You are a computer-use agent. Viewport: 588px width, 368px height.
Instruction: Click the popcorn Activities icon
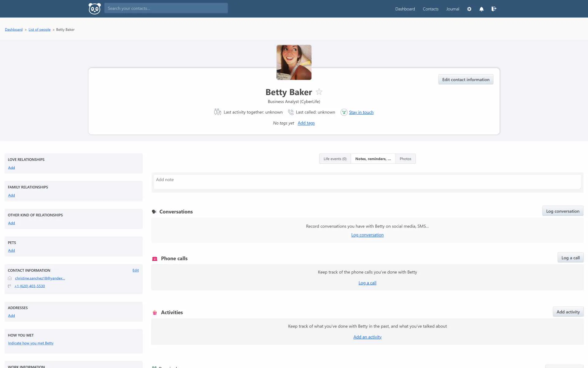point(155,312)
